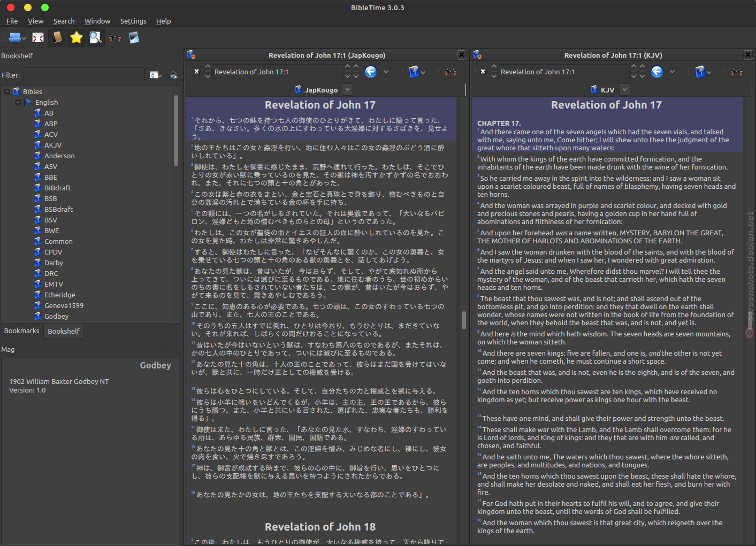Click the JapKougo window title icon
Viewport: 756px width, 546px height.
[191, 55]
